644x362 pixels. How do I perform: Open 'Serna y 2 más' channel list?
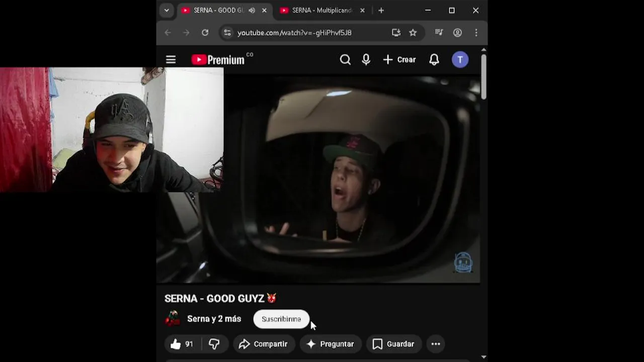[x=214, y=319]
